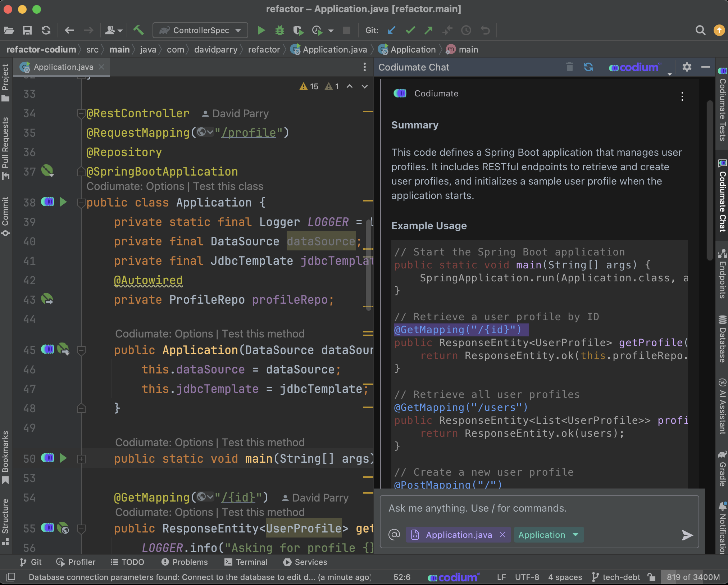Click the 4 spaces indent setting
This screenshot has width=728, height=585.
[565, 577]
